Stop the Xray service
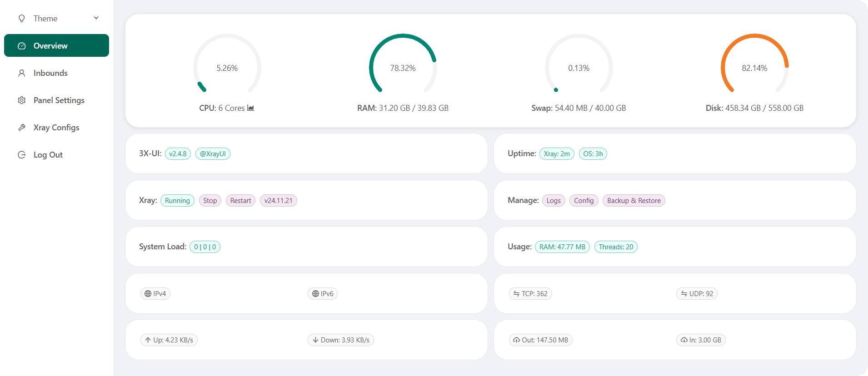 click(210, 201)
